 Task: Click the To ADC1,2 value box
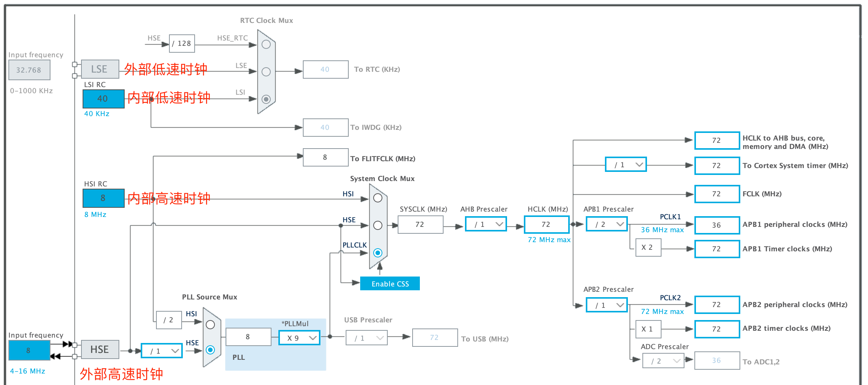pyautogui.click(x=717, y=361)
